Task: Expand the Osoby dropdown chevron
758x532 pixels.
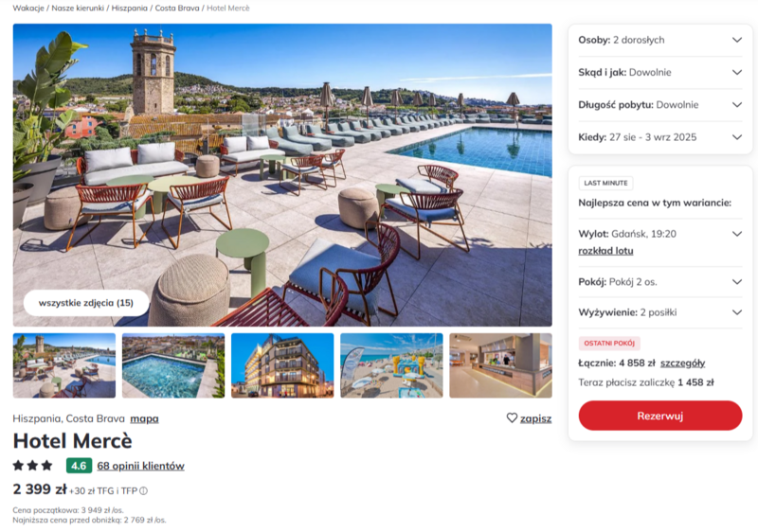Action: tap(737, 40)
